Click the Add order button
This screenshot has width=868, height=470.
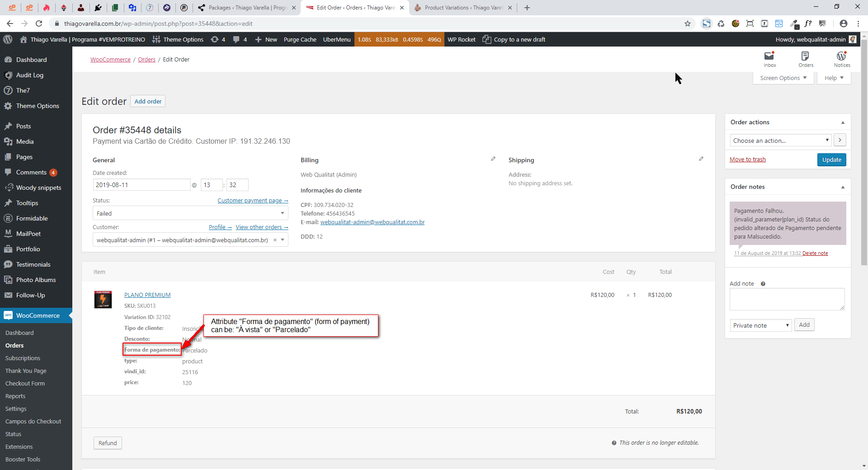pos(148,101)
